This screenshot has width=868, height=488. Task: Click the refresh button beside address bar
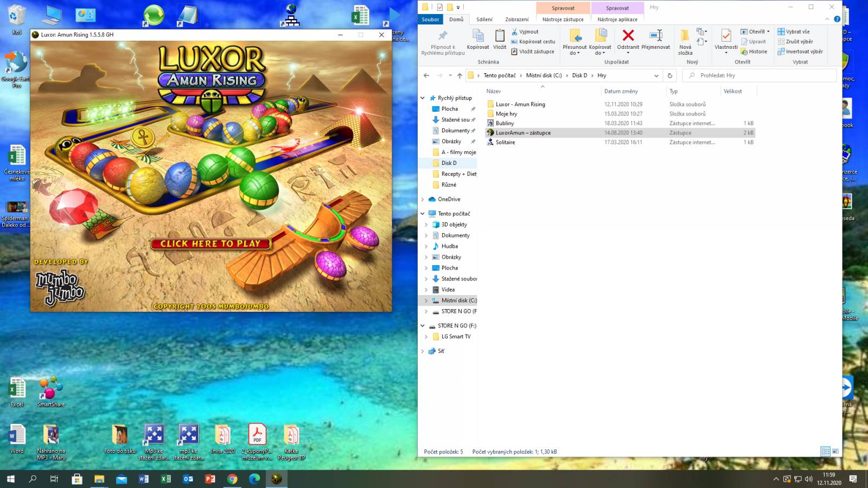669,75
